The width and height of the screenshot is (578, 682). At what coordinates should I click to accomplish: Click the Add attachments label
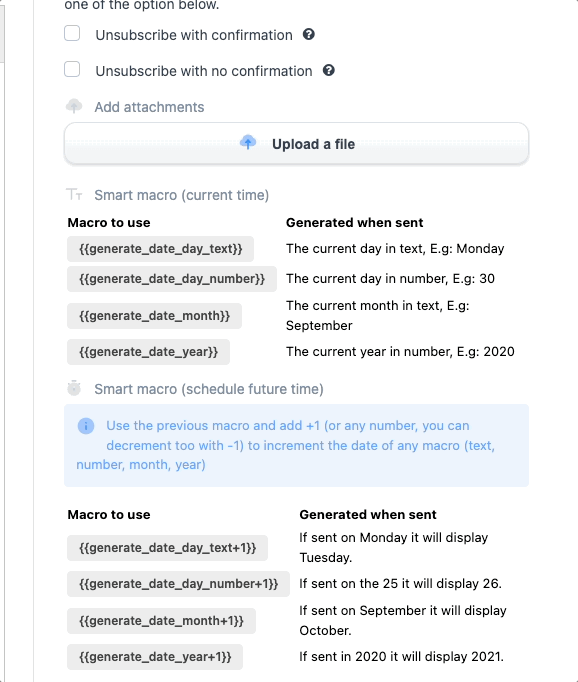pyautogui.click(x=149, y=107)
